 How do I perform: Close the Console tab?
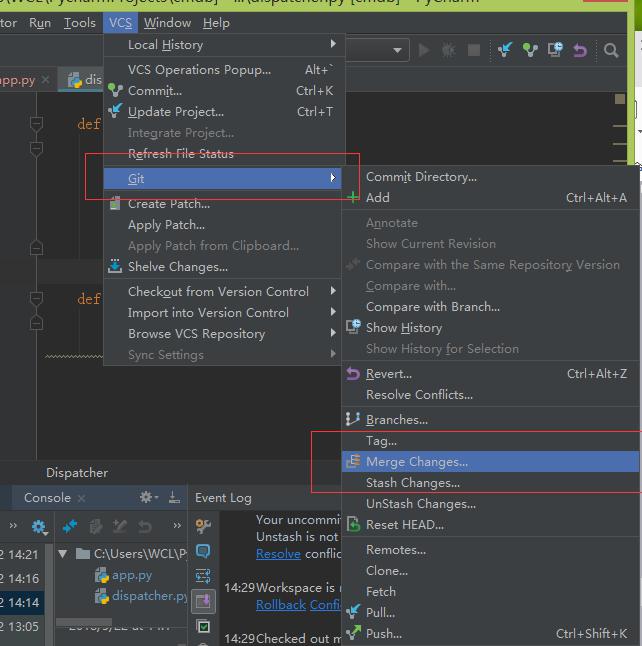click(82, 499)
